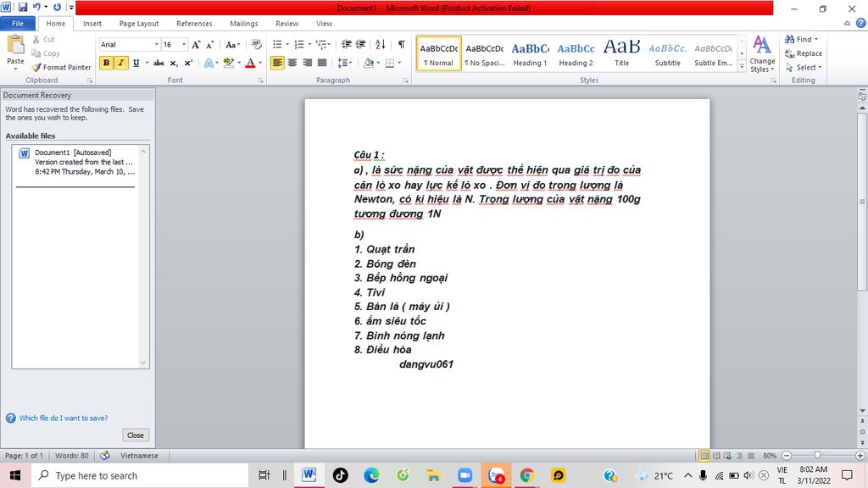Open the bullets list dropdown

288,44
